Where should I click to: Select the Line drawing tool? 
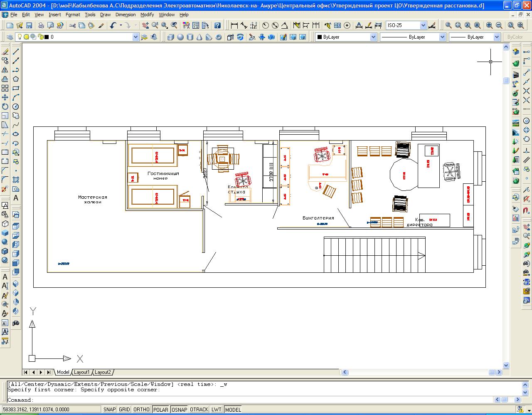[16, 52]
